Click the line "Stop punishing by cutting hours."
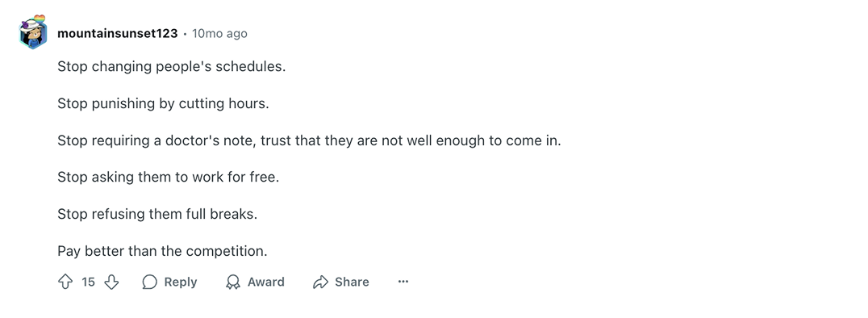868x318 pixels. pos(163,103)
